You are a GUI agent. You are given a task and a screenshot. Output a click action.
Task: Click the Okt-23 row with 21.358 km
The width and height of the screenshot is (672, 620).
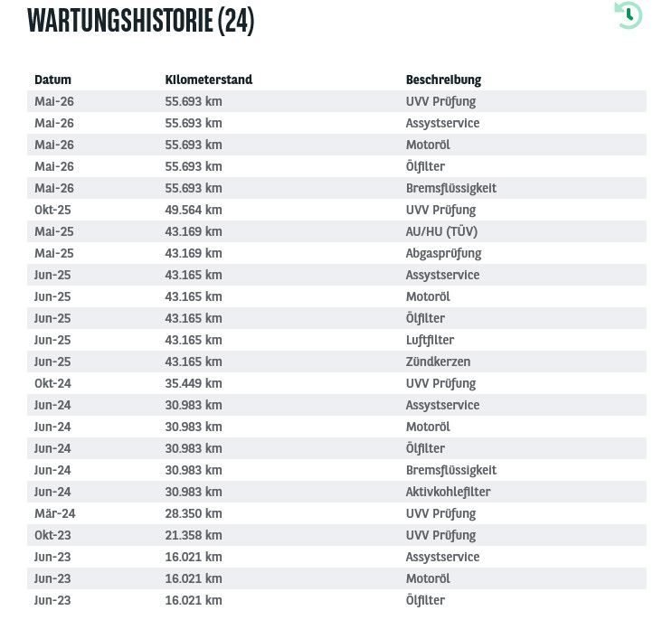[336, 535]
